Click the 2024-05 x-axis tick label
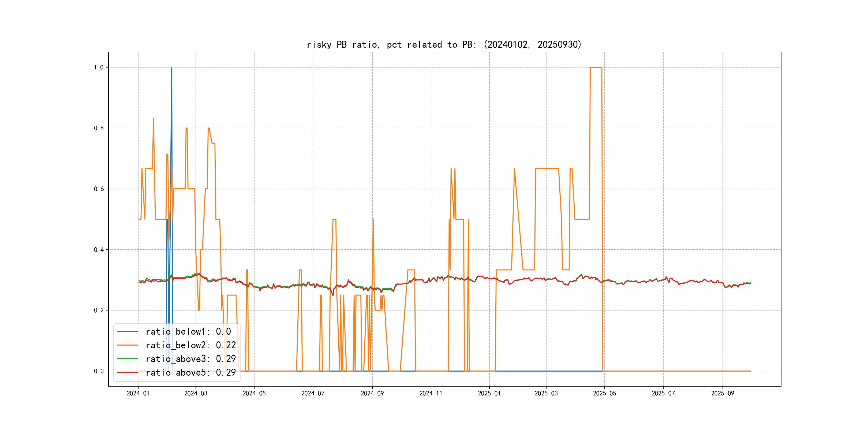Screen dimensions: 868x434 click(x=254, y=393)
